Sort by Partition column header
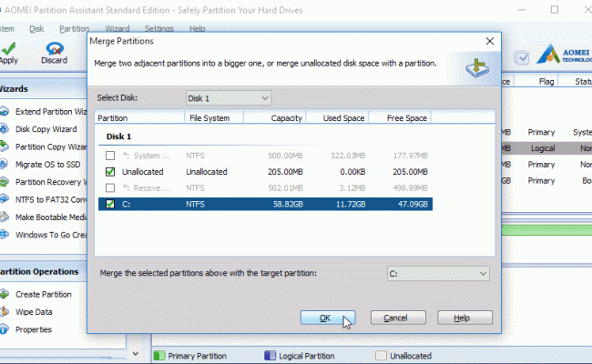The height and width of the screenshot is (364, 592). pos(139,117)
